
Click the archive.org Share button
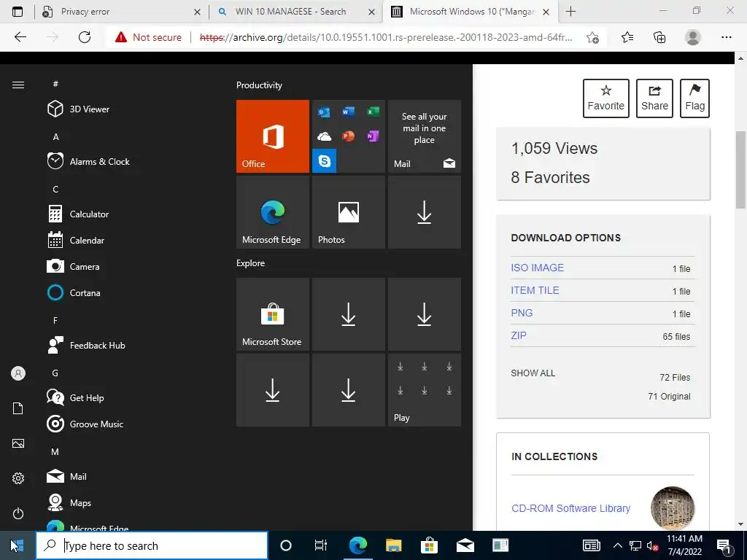coord(654,98)
